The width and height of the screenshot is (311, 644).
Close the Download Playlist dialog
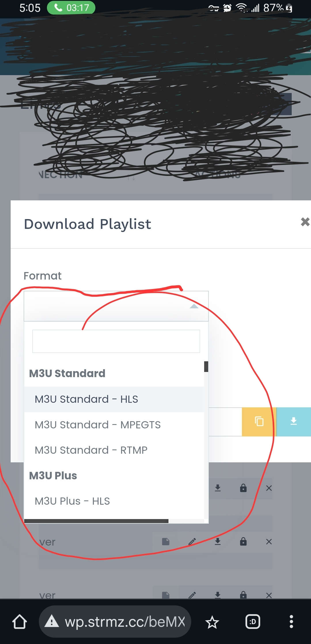coord(305,222)
